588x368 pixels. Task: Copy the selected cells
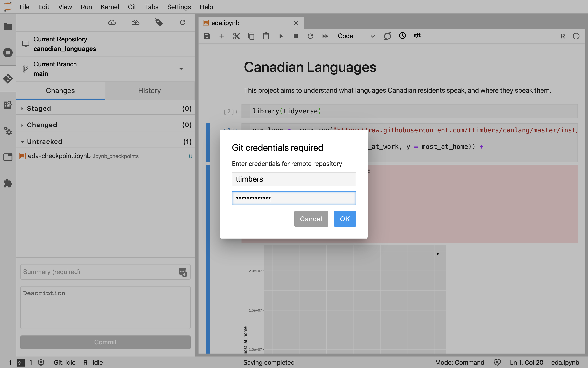click(251, 36)
